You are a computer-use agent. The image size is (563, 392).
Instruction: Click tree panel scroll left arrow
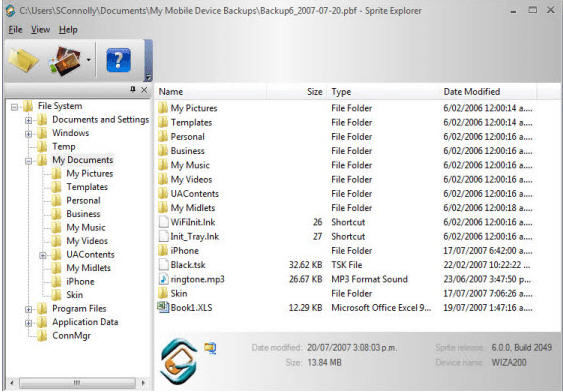[11, 383]
